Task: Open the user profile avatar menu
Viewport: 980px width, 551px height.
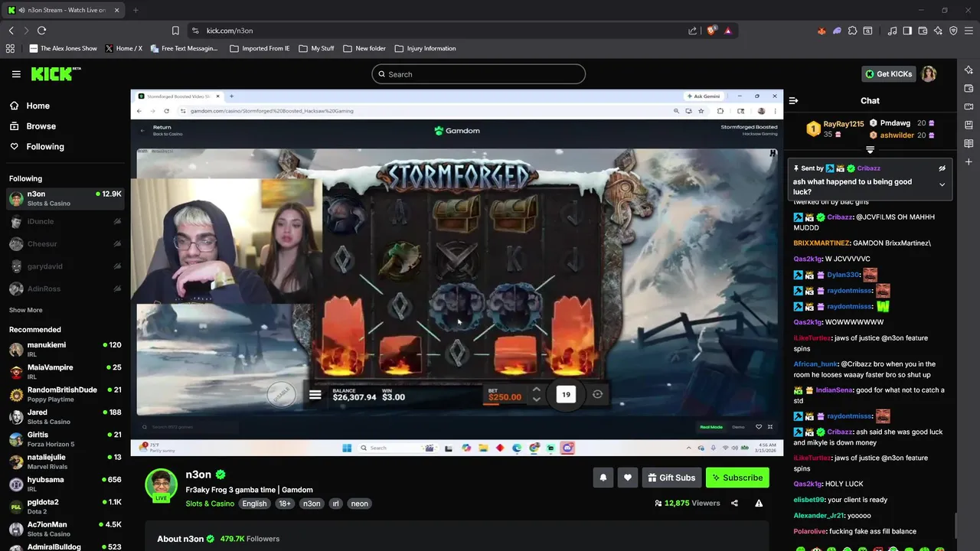Action: 929,73
